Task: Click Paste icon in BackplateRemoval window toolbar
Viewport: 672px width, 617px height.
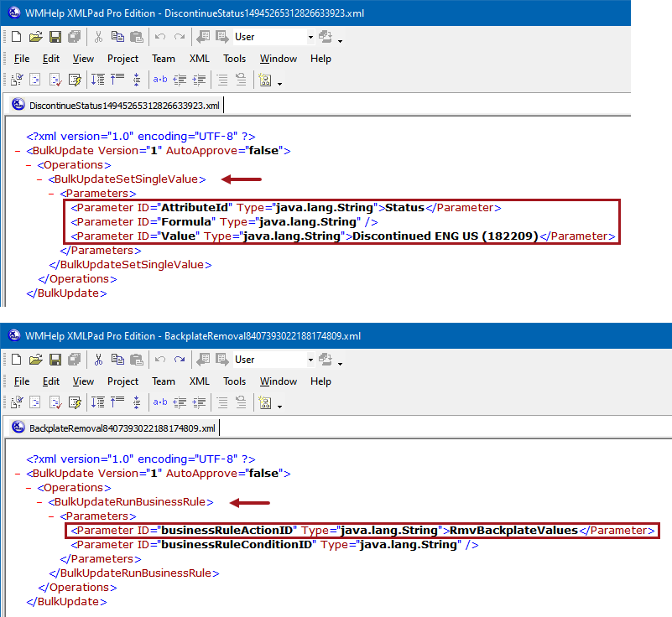Action: 135,360
